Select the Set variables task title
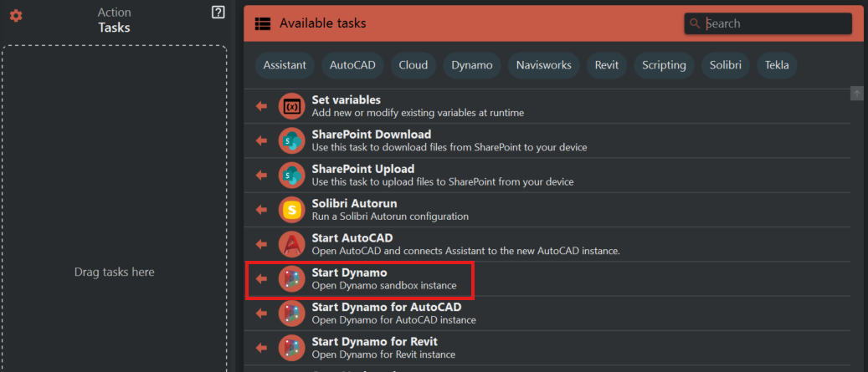 point(346,100)
